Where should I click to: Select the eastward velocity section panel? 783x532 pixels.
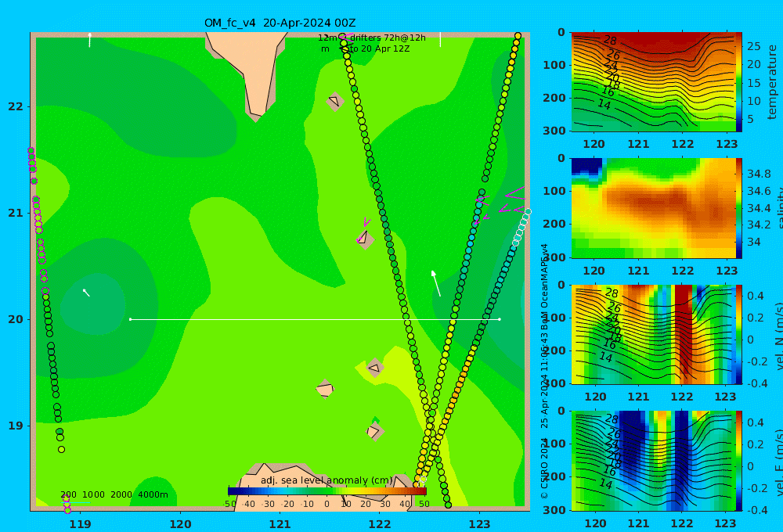pos(653,461)
